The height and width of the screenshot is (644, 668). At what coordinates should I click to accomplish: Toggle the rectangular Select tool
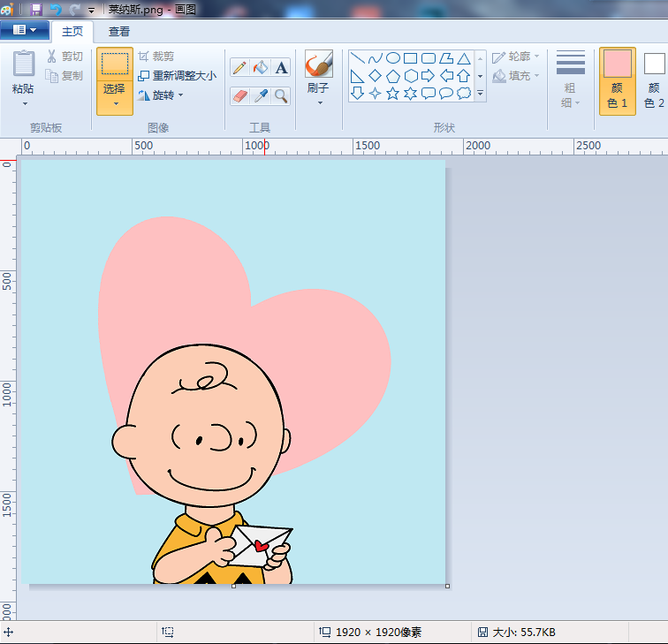click(114, 65)
